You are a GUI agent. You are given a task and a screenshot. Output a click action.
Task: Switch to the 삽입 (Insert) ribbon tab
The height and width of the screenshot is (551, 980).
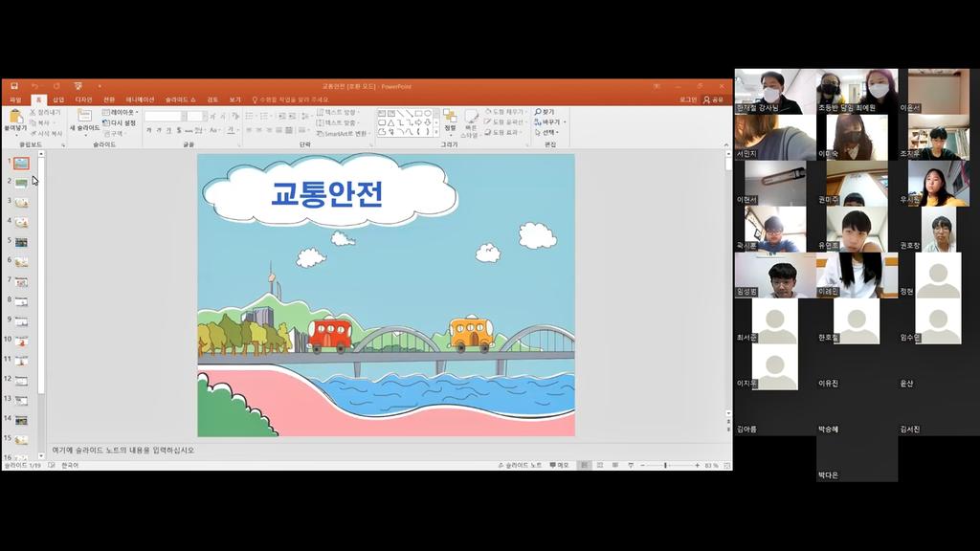pyautogui.click(x=58, y=99)
